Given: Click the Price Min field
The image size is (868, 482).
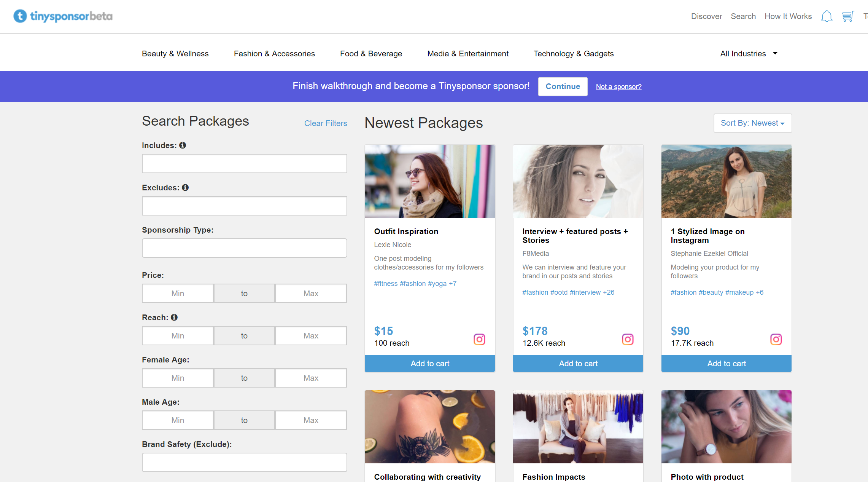Looking at the screenshot, I should (x=178, y=293).
